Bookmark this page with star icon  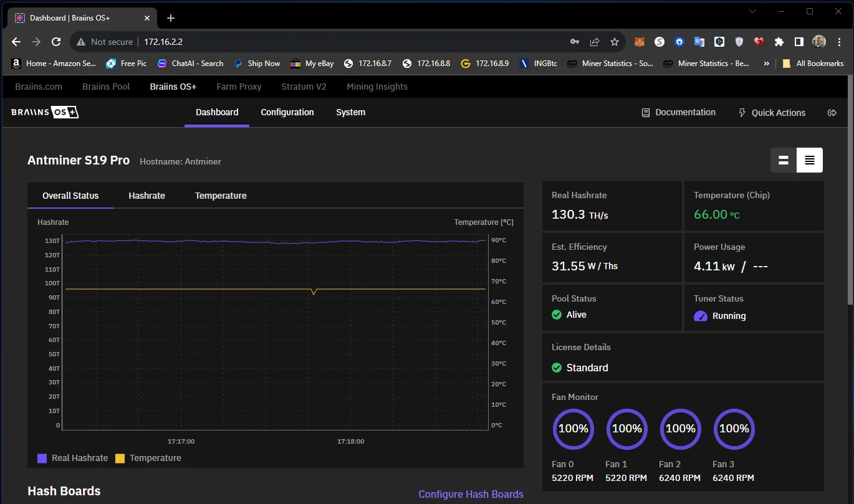(615, 42)
